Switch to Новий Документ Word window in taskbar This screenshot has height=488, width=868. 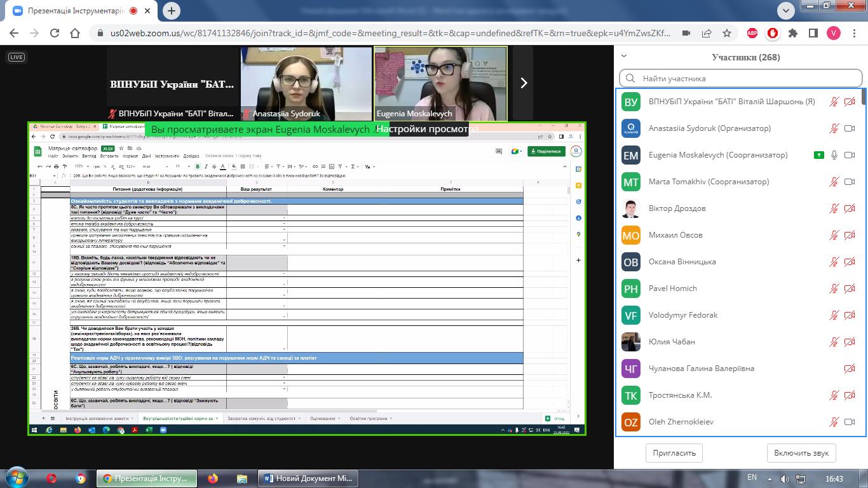click(309, 478)
